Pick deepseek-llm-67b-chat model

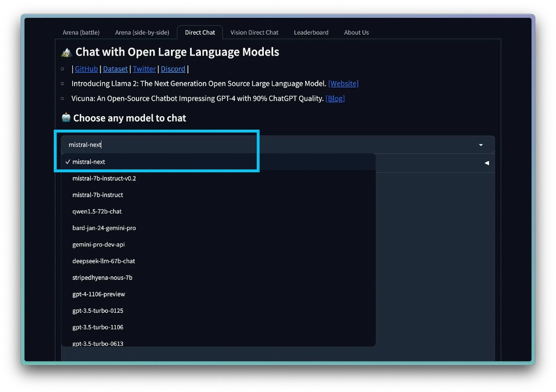coord(104,261)
